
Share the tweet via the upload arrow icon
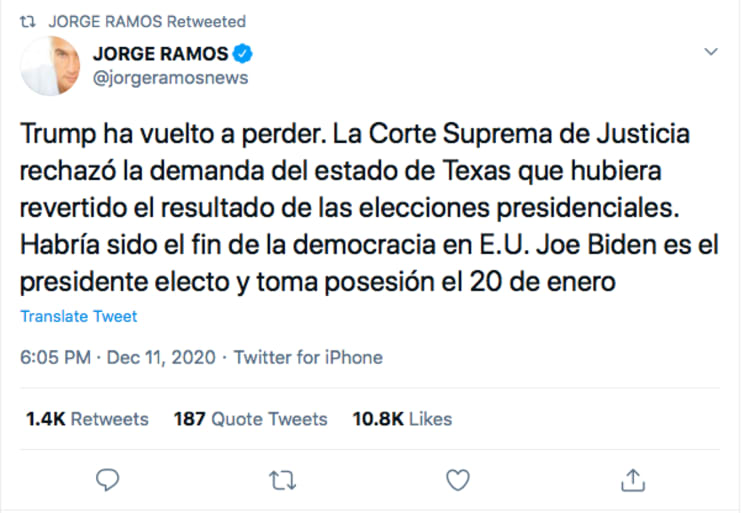tap(632, 480)
